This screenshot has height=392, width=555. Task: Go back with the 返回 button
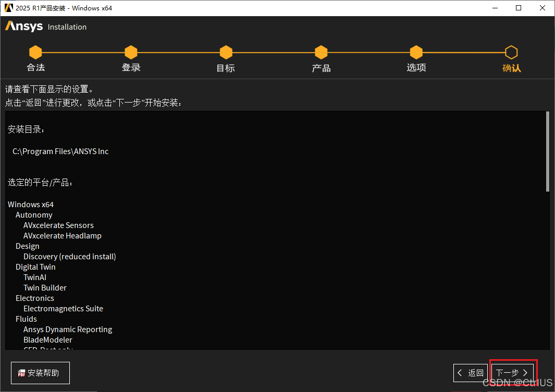(471, 373)
